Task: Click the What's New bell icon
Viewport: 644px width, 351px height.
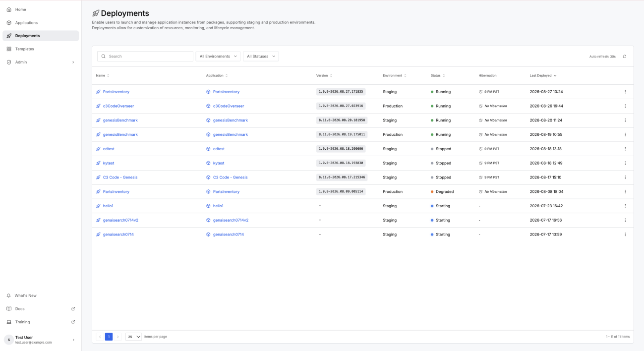Action: pos(9,295)
